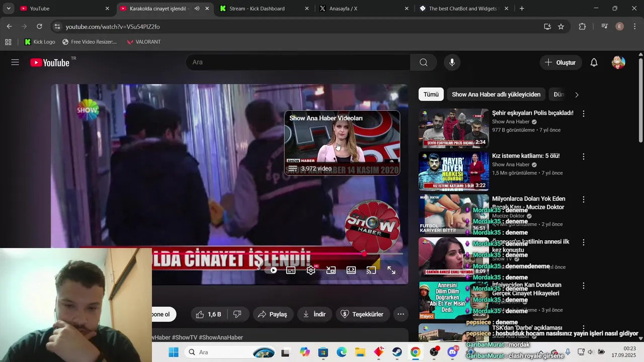Screen dimensions: 644x362
Task: Click thumbnail of Kız isteme katliamı video
Action: pyautogui.click(x=454, y=171)
